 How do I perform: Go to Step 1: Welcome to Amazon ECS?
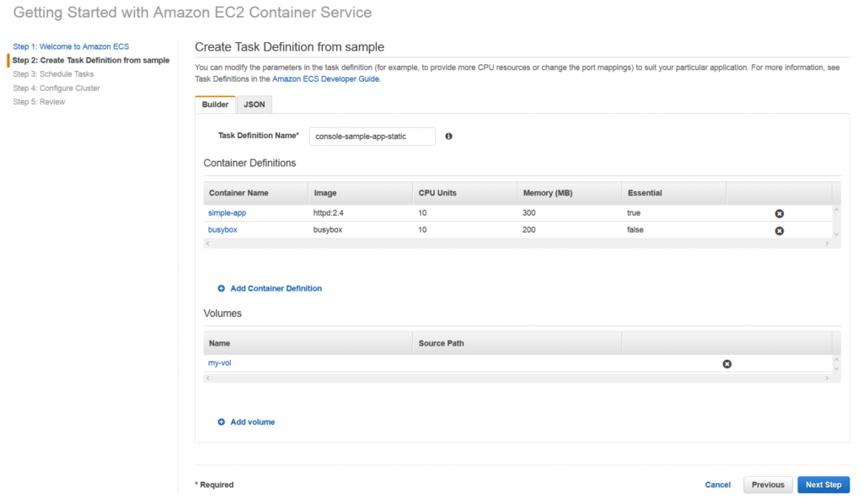pos(71,46)
